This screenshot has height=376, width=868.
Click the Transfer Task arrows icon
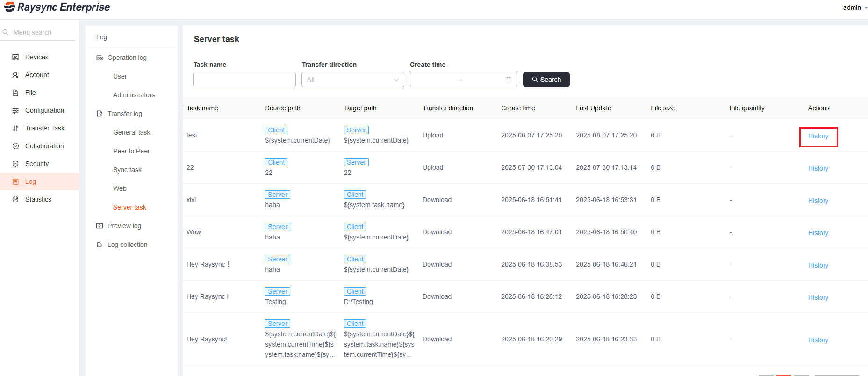(15, 128)
